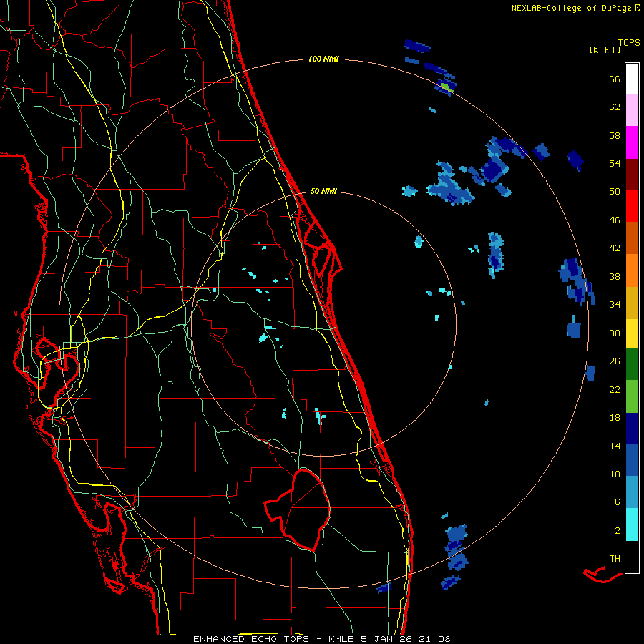Click the TH label on the legend

[615, 558]
